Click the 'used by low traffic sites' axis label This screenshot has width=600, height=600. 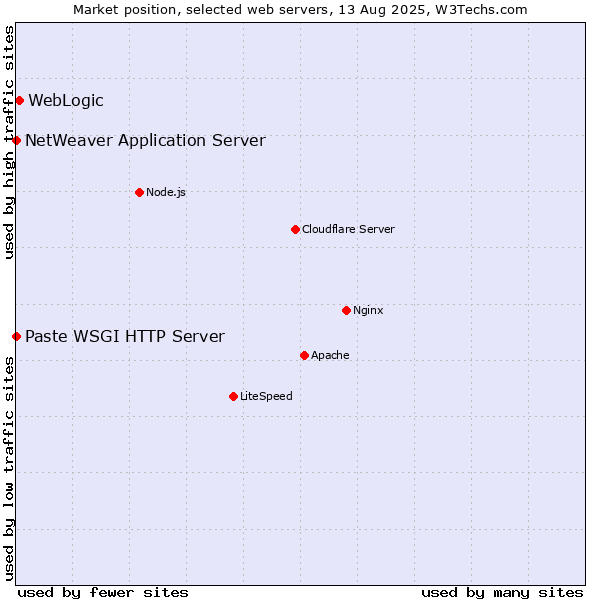coord(9,469)
